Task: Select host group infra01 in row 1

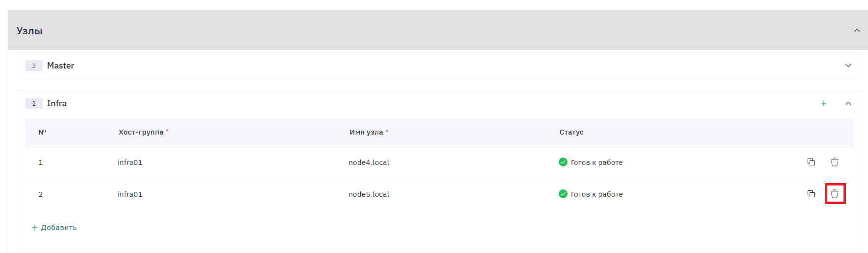Action: click(x=130, y=162)
